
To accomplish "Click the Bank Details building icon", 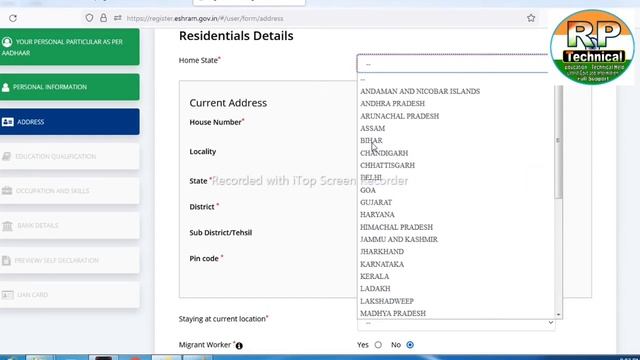I will 7,226.
